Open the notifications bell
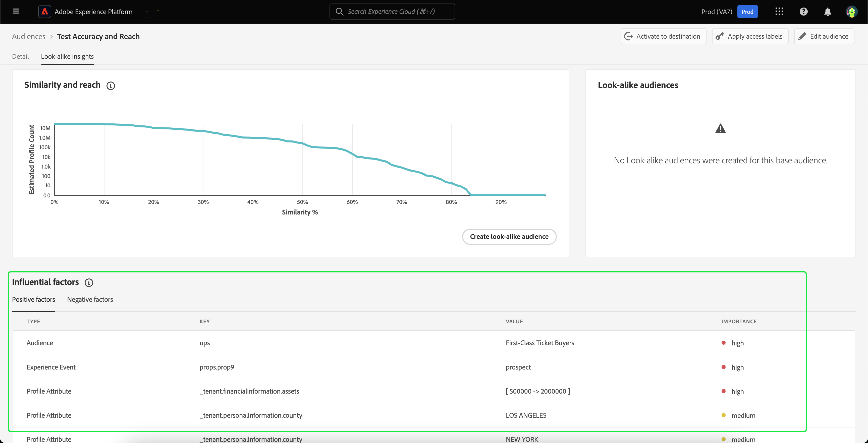The image size is (868, 443). click(x=828, y=12)
